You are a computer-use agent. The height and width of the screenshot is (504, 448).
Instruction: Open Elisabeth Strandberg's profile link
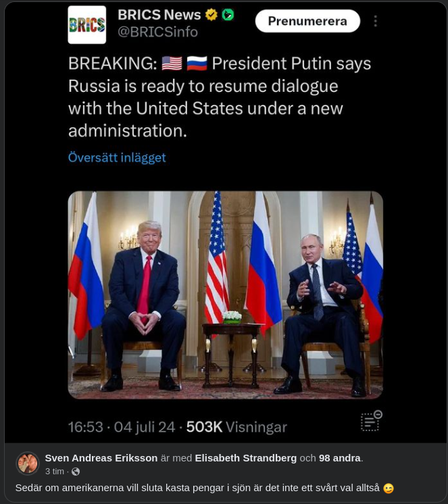[x=245, y=458]
